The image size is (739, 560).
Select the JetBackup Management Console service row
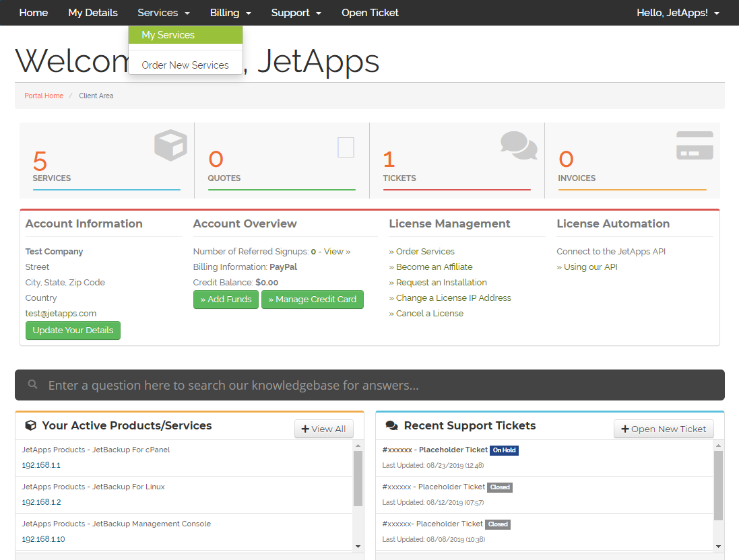185,532
